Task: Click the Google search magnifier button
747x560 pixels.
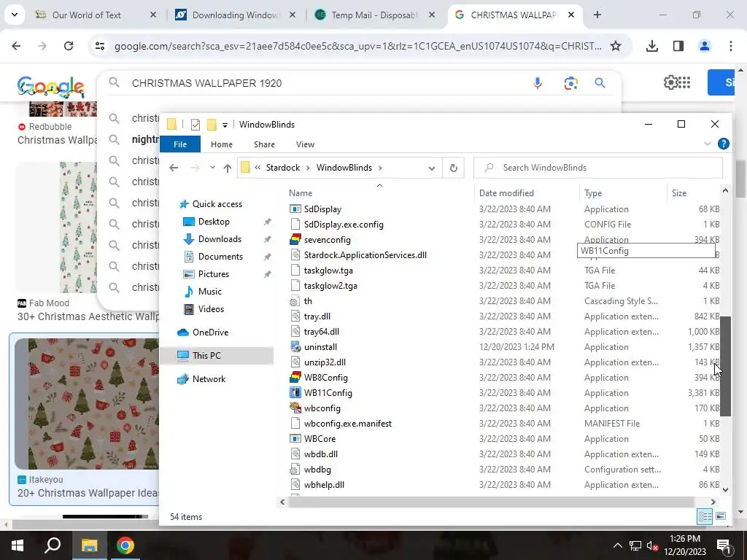Action: [x=600, y=83]
